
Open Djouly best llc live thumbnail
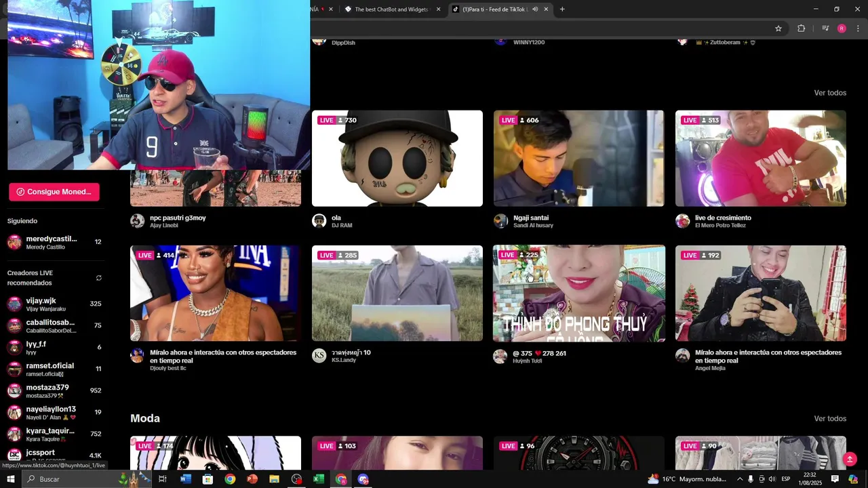click(x=216, y=293)
